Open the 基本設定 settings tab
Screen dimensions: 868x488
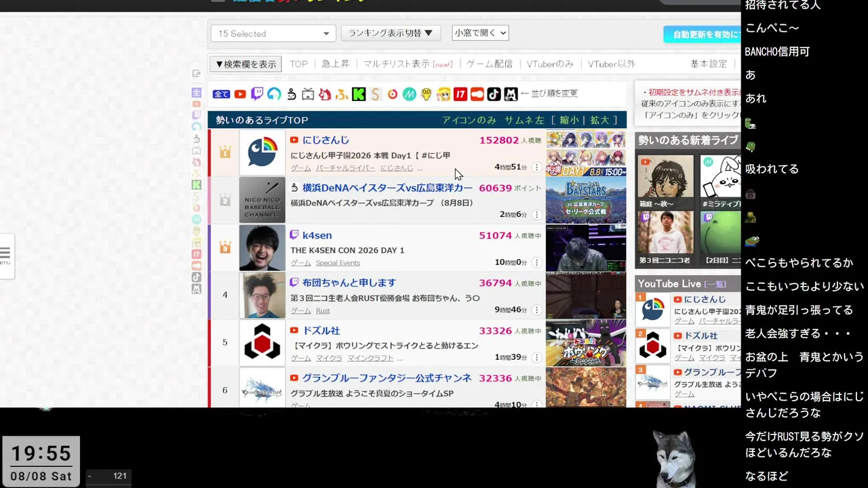pos(709,64)
